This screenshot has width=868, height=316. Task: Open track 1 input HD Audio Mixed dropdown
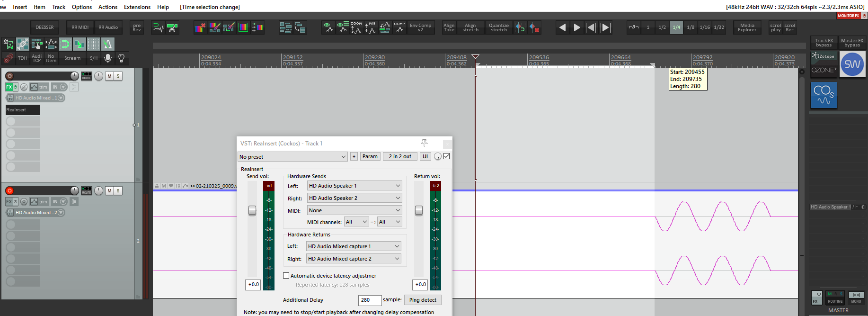click(35, 98)
